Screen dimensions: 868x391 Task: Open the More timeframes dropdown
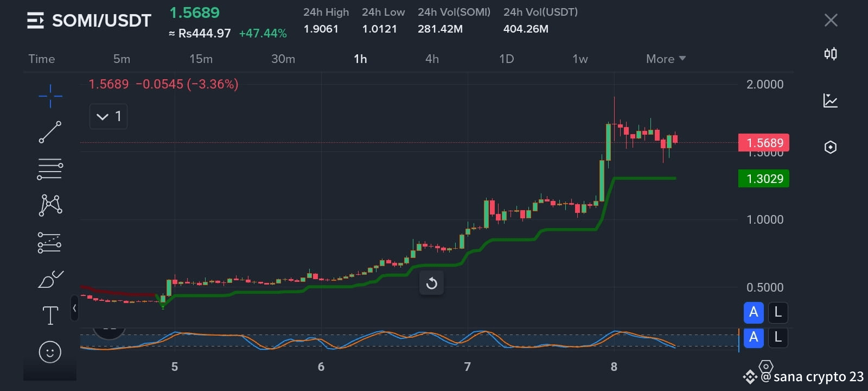coord(666,59)
